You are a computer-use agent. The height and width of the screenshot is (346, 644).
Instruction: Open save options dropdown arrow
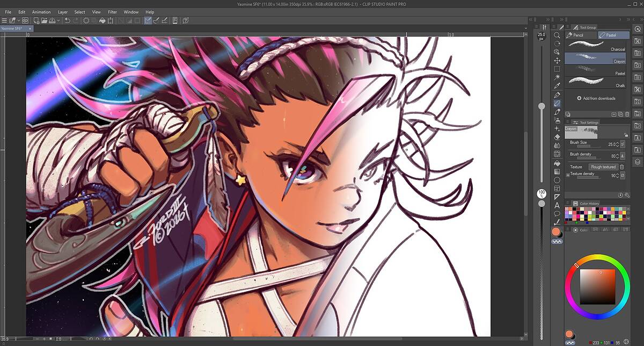pos(58,20)
